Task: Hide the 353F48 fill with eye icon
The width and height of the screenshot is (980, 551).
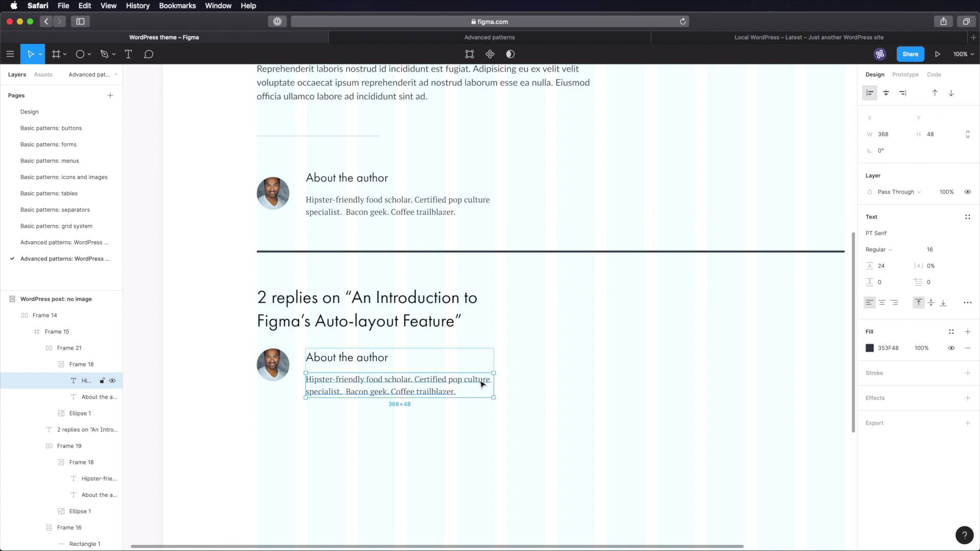Action: pos(951,348)
